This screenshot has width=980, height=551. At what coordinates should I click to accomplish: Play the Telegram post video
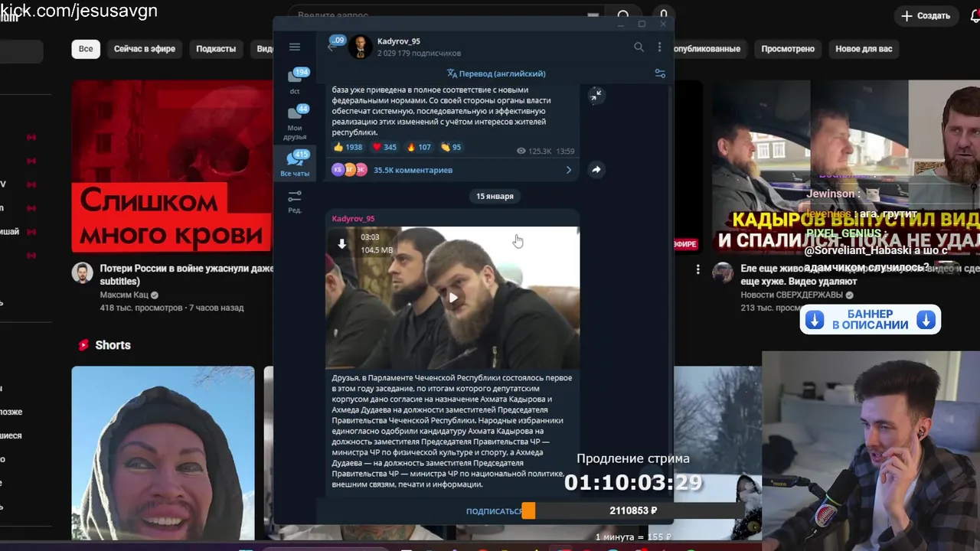pyautogui.click(x=453, y=298)
